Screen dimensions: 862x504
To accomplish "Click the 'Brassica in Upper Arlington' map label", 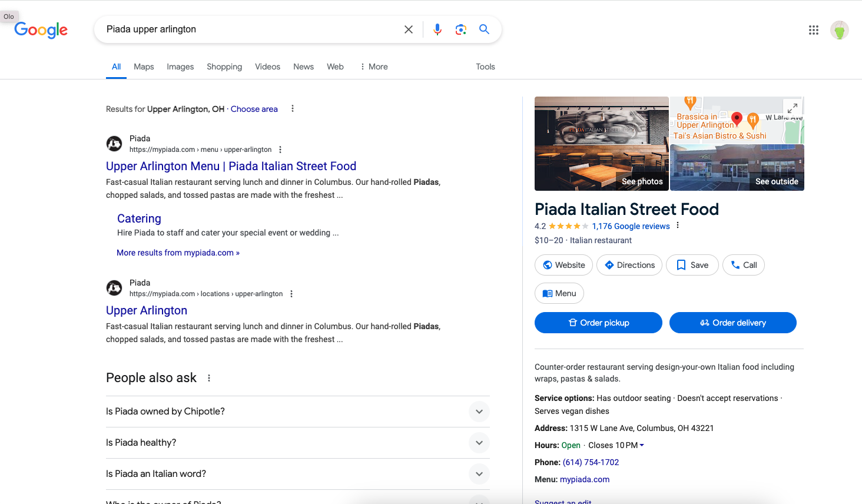I will [705, 121].
